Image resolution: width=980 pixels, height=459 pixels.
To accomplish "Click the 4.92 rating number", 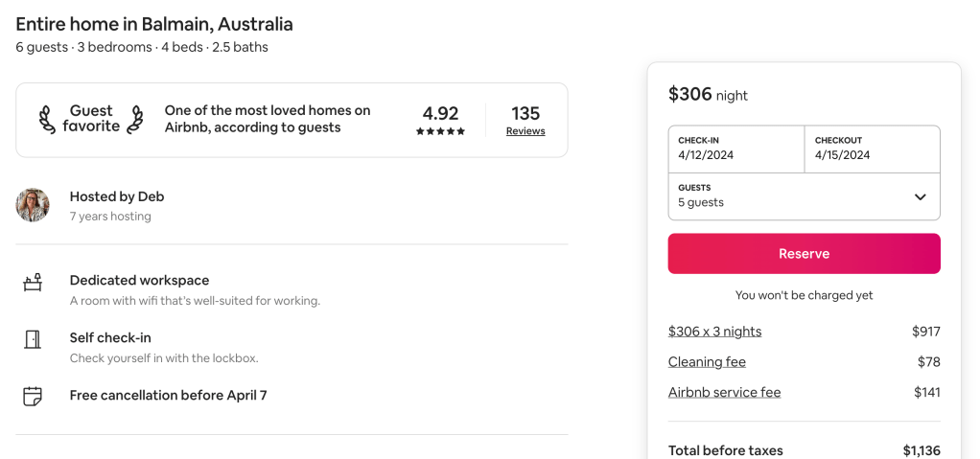I will tap(440, 113).
